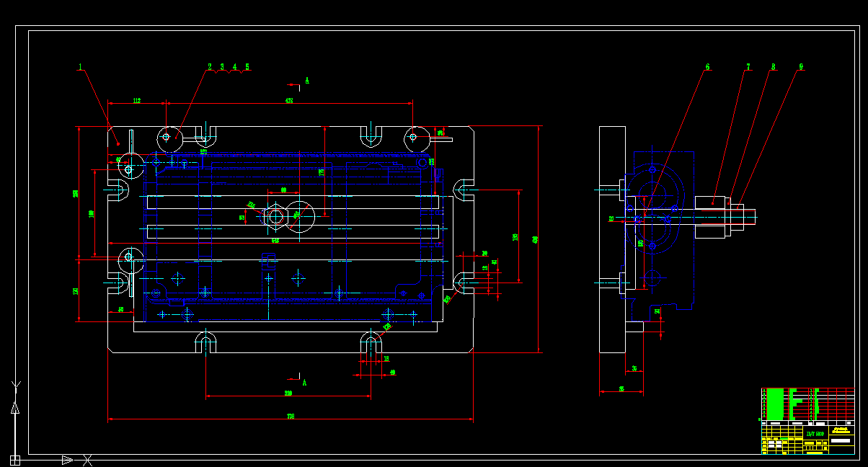Select the 35 dimension below the side view
The height and width of the screenshot is (467, 868).
(634, 368)
